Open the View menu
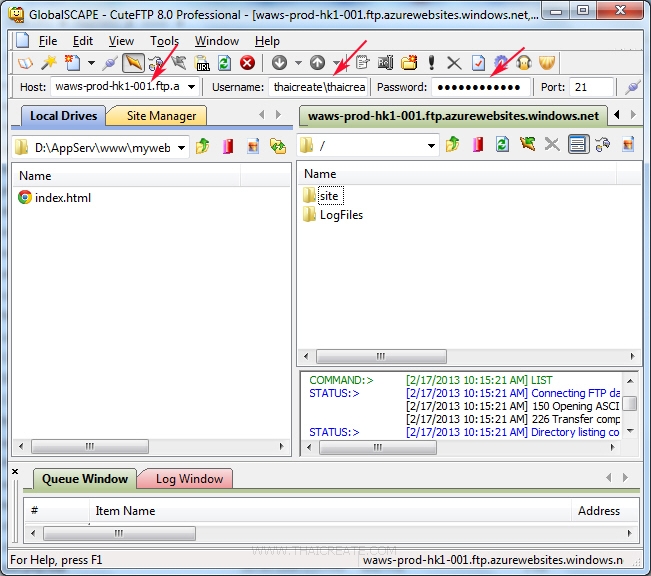Viewport: 651px width, 576px height. coord(121,41)
